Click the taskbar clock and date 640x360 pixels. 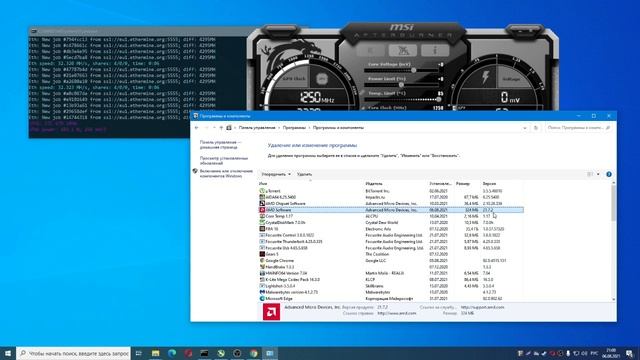point(611,353)
